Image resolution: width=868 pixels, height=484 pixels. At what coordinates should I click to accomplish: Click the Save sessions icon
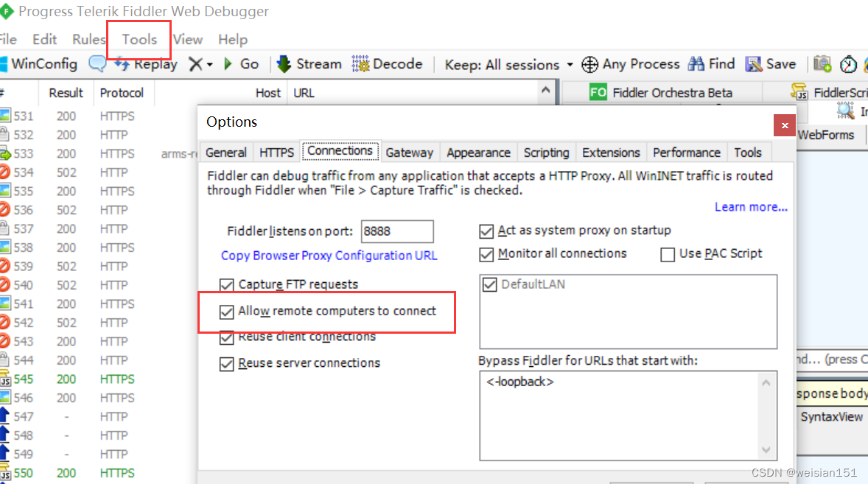(x=771, y=64)
